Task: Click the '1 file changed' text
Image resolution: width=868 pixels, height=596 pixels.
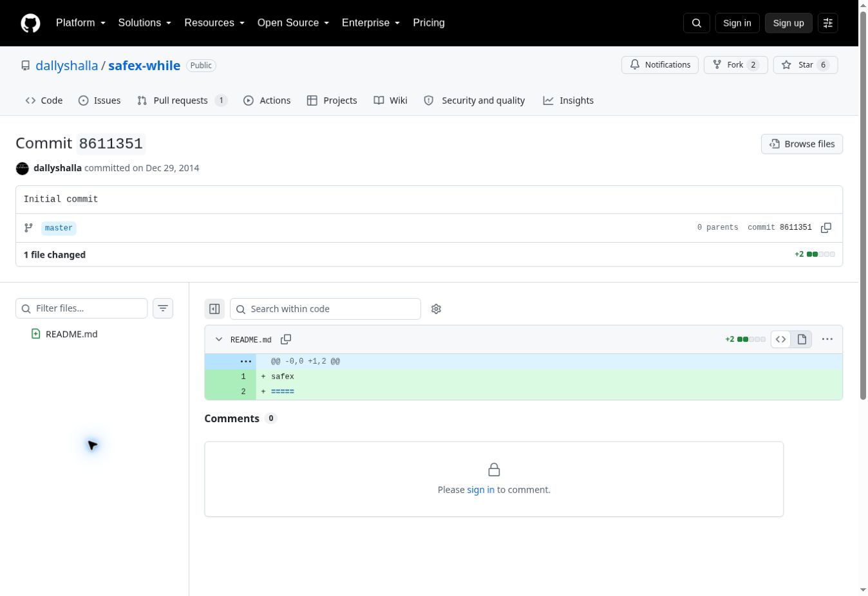Action: (55, 255)
